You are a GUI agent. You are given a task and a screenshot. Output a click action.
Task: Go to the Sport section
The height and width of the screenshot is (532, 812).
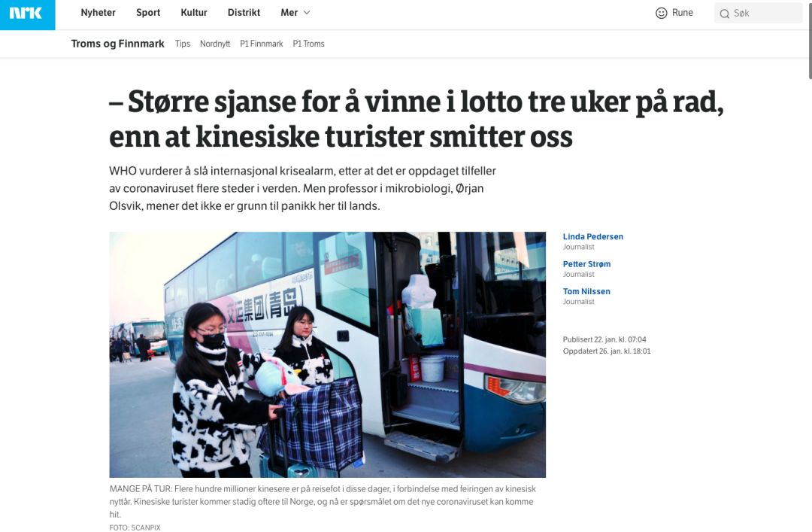point(148,13)
